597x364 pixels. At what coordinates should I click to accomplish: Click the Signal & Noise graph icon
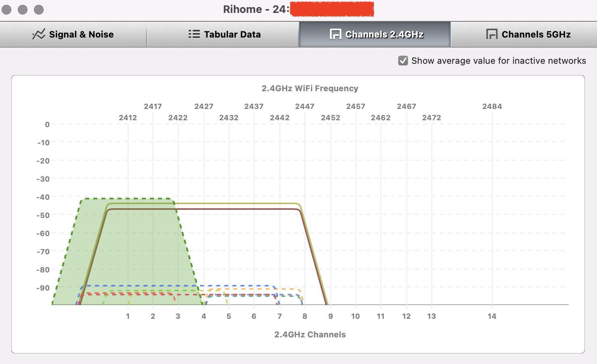click(x=39, y=34)
